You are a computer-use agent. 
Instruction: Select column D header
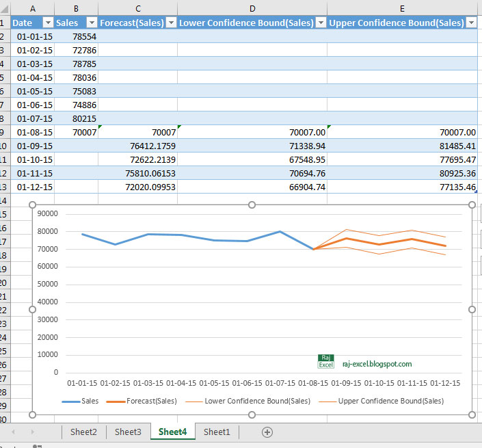tap(252, 9)
